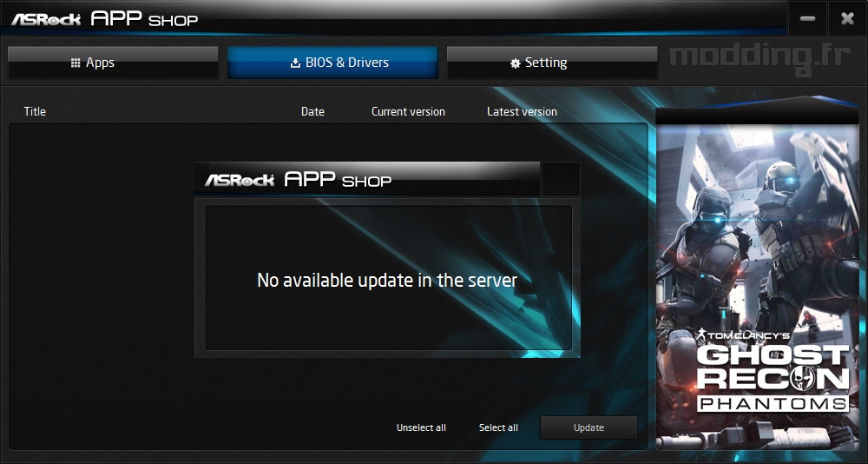
Task: Click the Date column header
Action: point(312,111)
